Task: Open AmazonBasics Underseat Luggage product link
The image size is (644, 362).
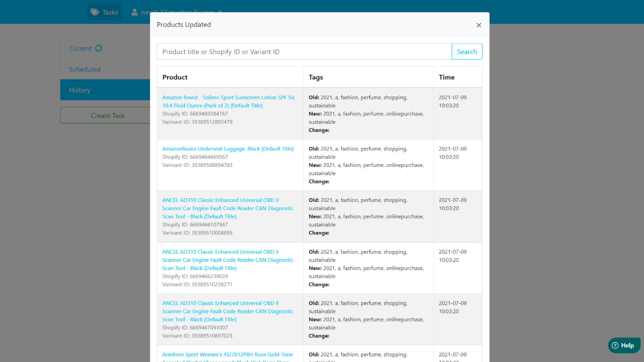Action: point(228,149)
